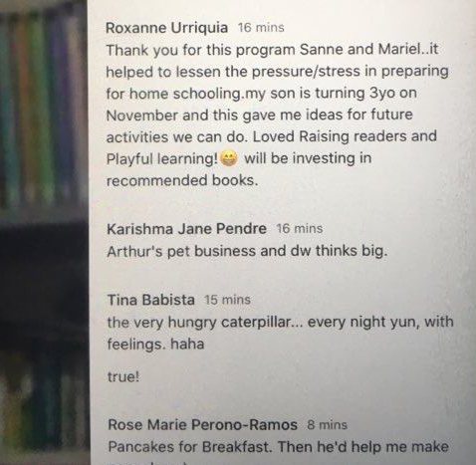Click the 15 mins timestamp beside Tina Babista
The image size is (476, 465).
227,300
